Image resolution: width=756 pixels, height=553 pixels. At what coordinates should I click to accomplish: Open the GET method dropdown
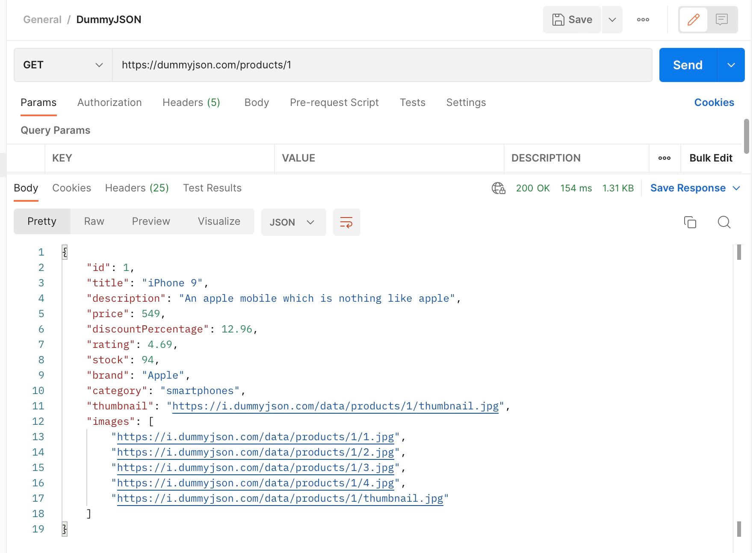coord(63,65)
